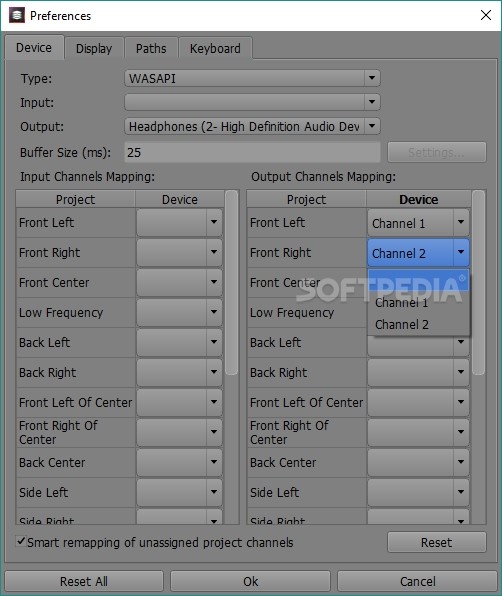Click output mapping Project column header

(x=306, y=199)
